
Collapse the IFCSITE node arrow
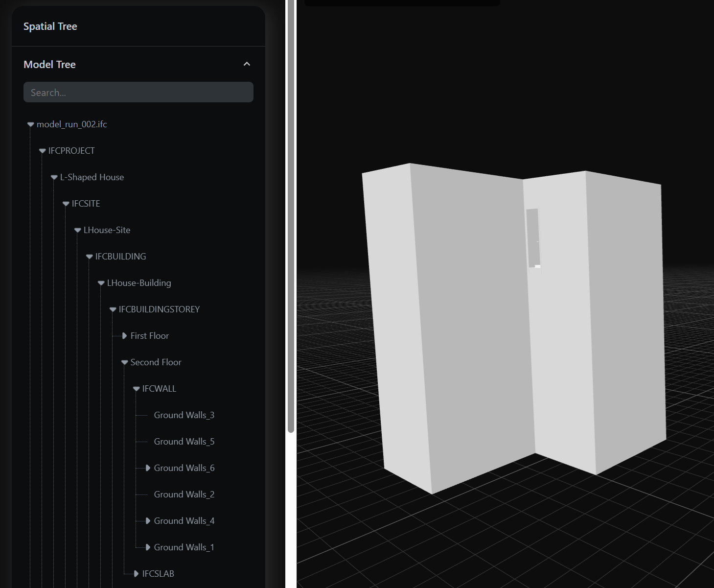coord(66,204)
